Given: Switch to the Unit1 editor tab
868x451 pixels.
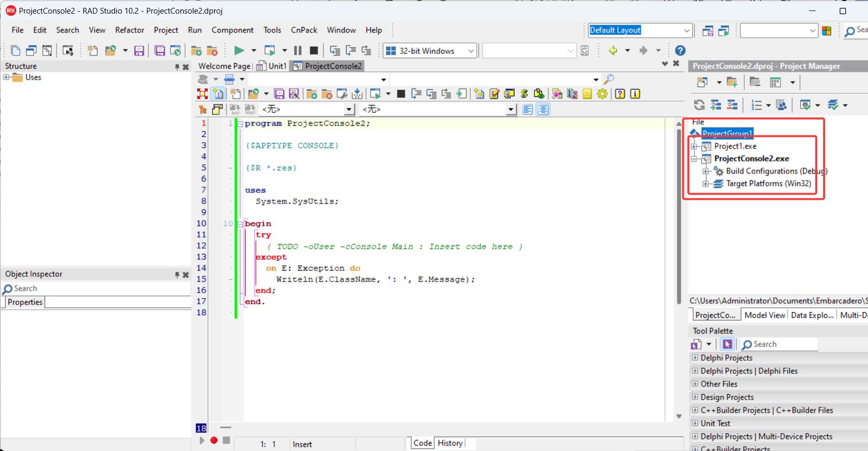Looking at the screenshot, I should (x=272, y=66).
